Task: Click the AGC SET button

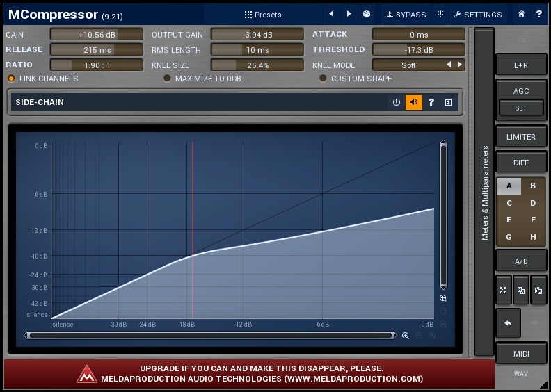Action: pos(521,108)
